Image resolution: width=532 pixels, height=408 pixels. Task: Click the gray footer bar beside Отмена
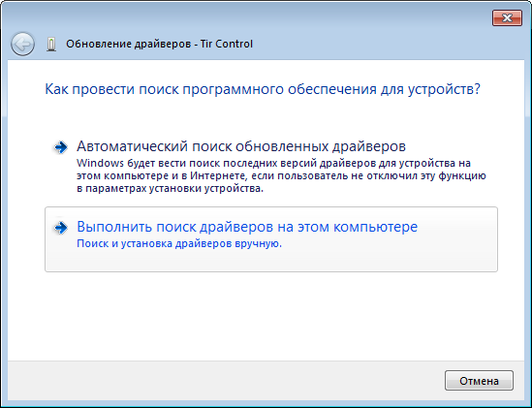click(x=224, y=381)
